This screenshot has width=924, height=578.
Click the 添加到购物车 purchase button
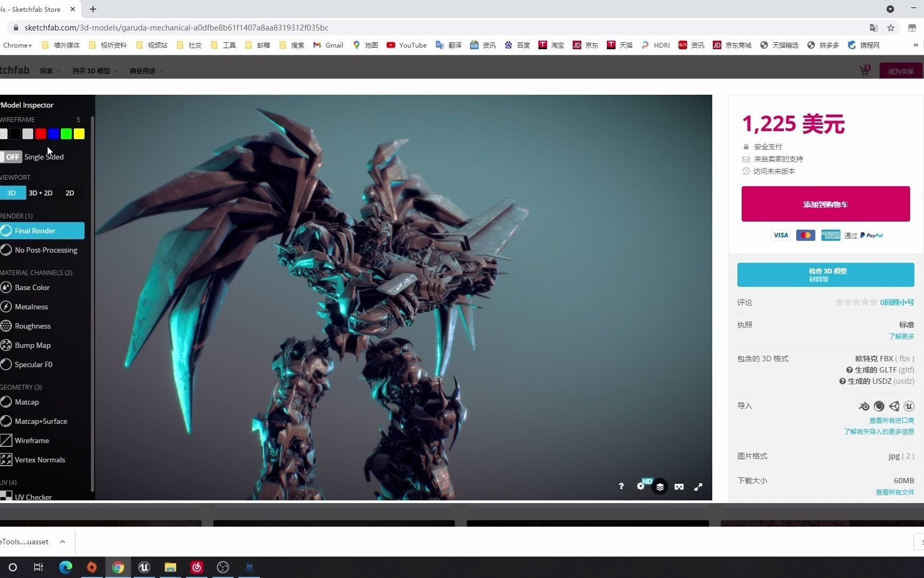pos(825,204)
